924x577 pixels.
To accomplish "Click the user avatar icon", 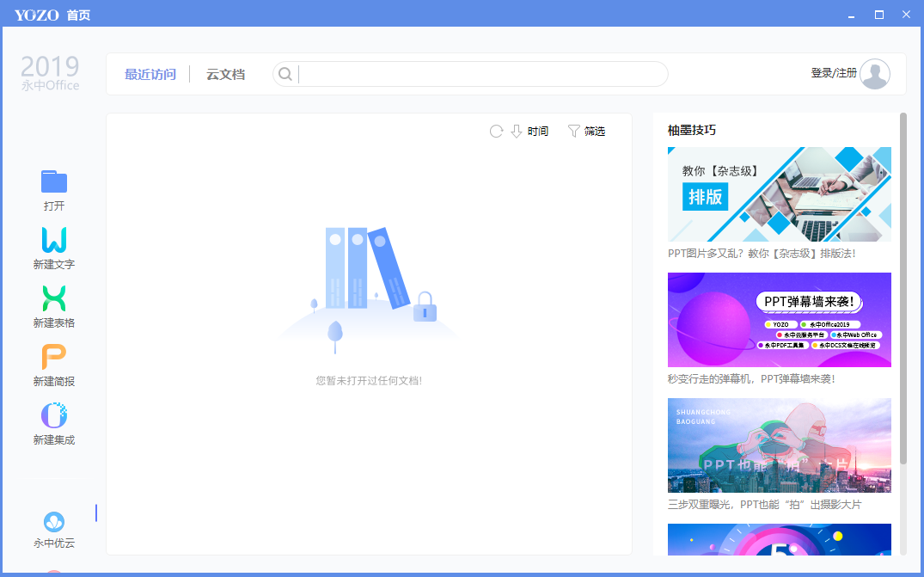I will pos(874,74).
